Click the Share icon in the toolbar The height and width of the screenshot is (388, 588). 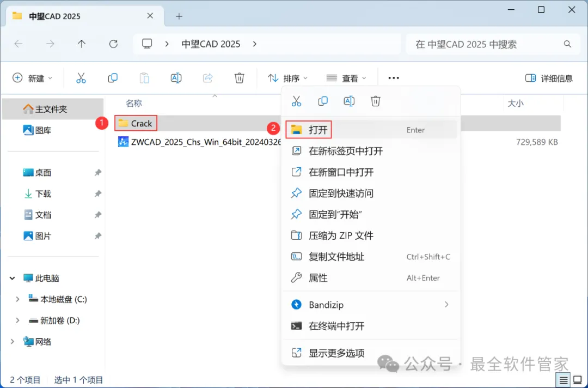[x=208, y=78]
